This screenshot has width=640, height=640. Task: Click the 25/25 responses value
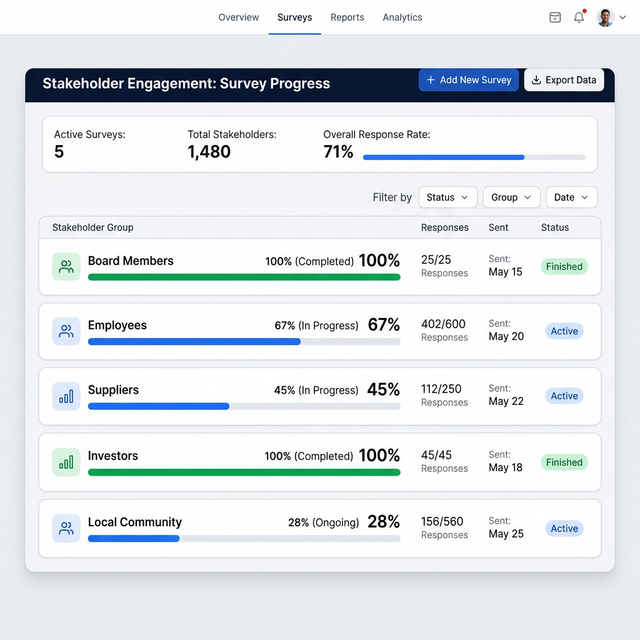(436, 260)
